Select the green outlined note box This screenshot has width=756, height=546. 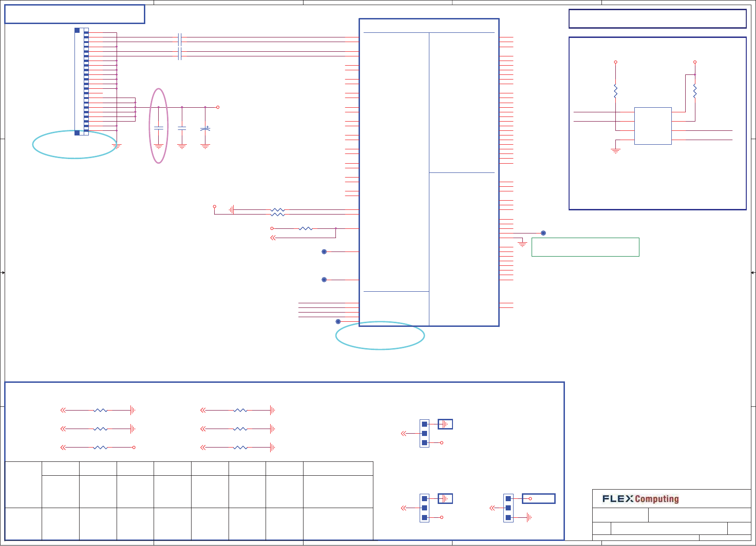point(585,247)
